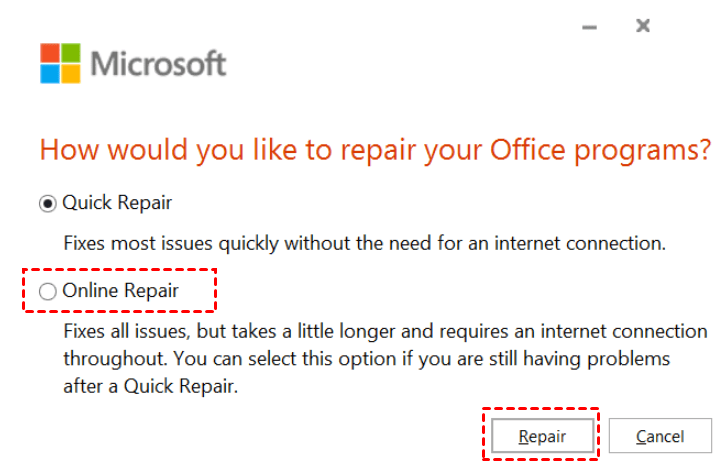722x465 pixels.
Task: Click the blue square of Microsoft logo
Action: (50, 74)
